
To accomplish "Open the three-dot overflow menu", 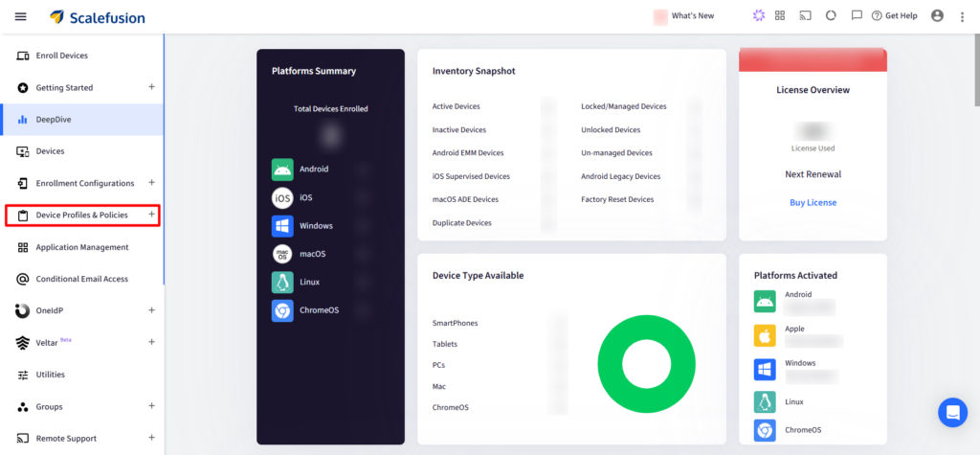I will (x=963, y=16).
